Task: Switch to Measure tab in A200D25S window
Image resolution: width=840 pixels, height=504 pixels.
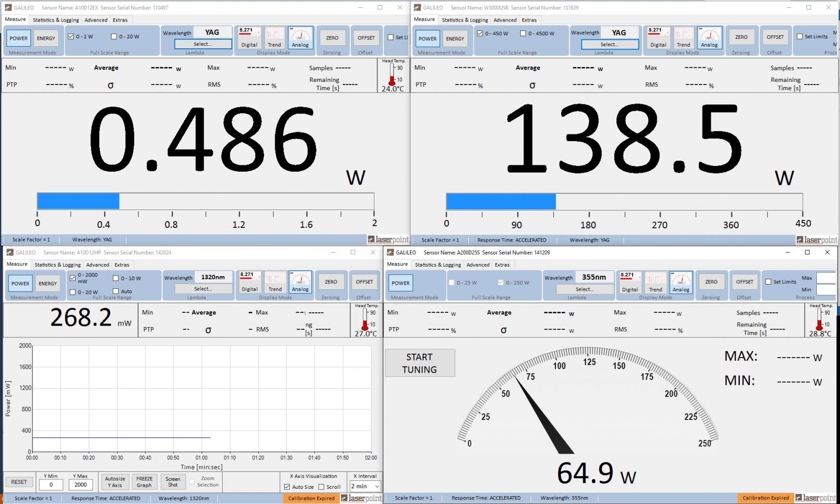Action: (397, 264)
